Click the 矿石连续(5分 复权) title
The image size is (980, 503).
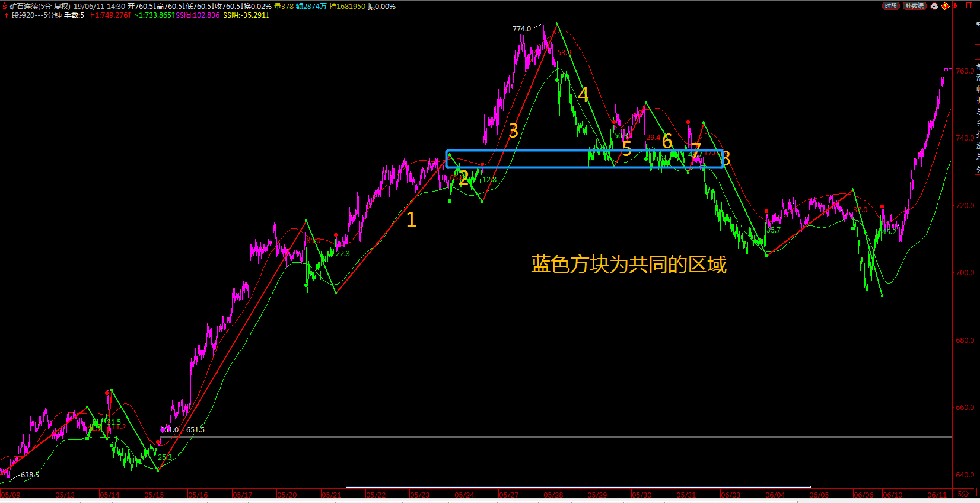tap(40, 7)
